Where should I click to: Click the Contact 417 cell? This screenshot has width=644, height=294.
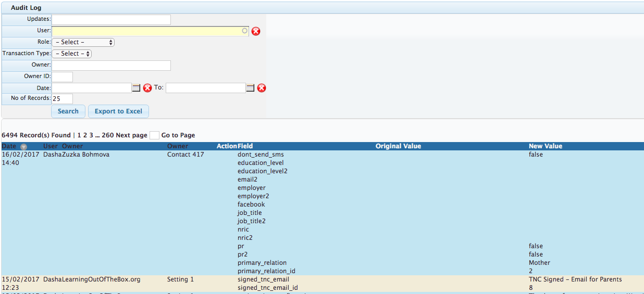point(185,155)
